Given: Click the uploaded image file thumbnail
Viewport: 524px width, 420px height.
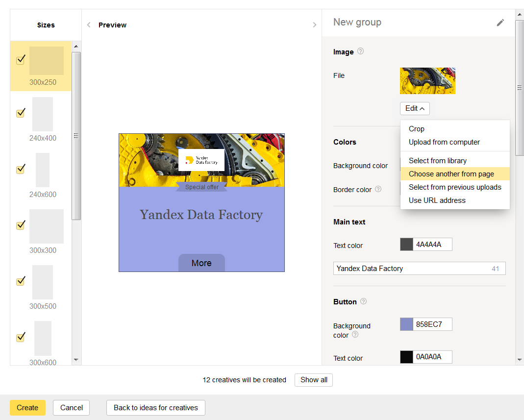Looking at the screenshot, I should (427, 81).
